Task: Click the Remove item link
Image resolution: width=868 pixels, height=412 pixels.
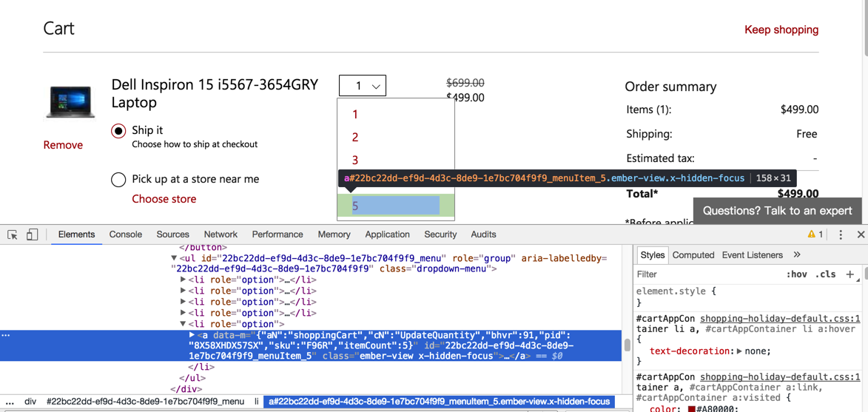Action: 63,145
